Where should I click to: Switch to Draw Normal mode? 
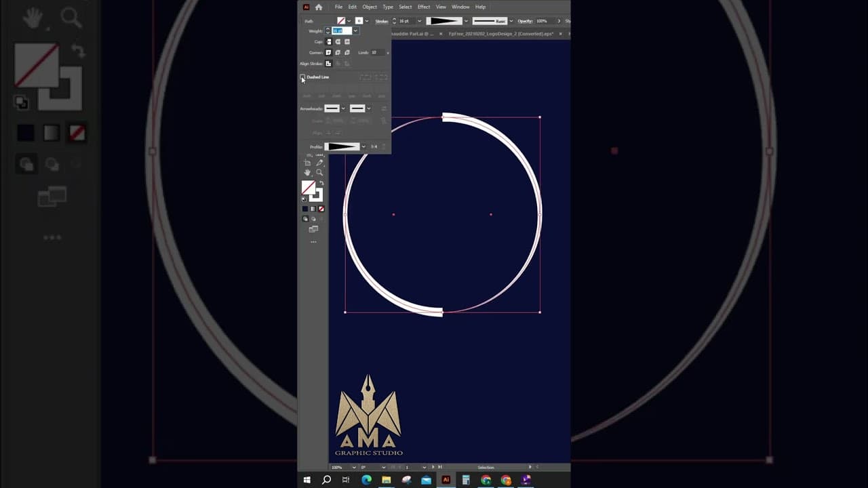coord(305,219)
